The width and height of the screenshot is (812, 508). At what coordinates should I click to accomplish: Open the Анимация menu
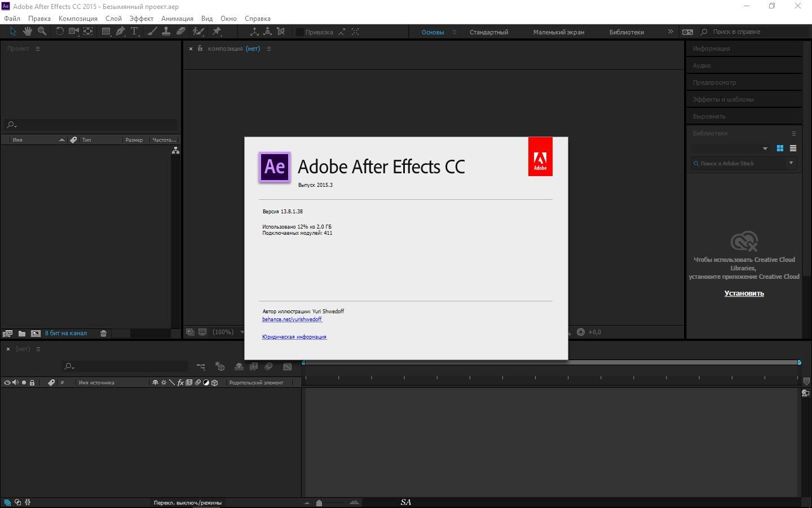(x=177, y=18)
